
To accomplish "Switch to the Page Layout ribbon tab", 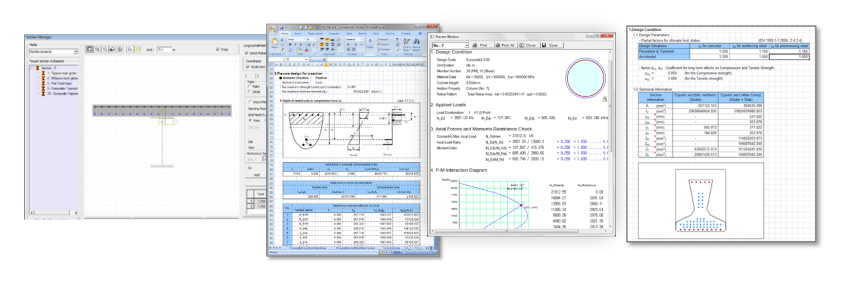I will tap(315, 34).
